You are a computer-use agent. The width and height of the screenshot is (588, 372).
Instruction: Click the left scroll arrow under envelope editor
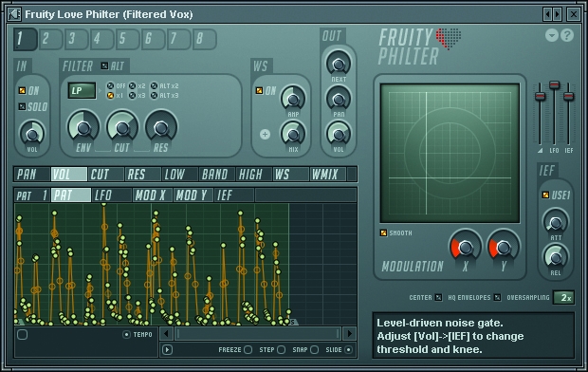click(x=166, y=333)
